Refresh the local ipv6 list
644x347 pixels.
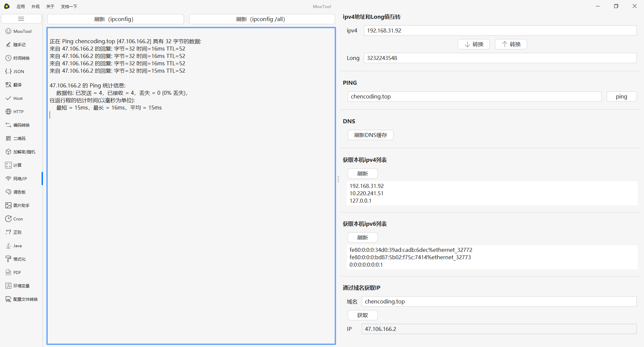click(362, 237)
